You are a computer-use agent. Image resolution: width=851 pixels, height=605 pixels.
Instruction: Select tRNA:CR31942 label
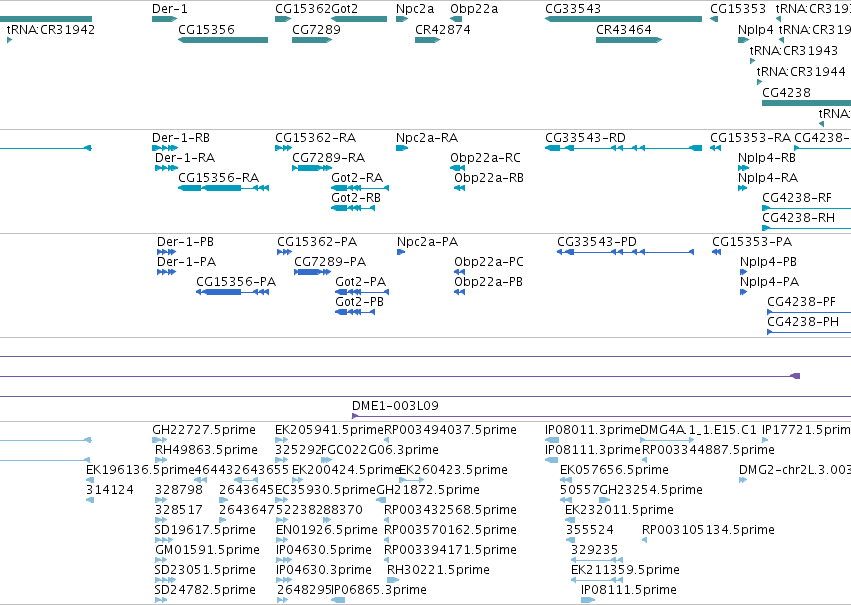tap(50, 29)
